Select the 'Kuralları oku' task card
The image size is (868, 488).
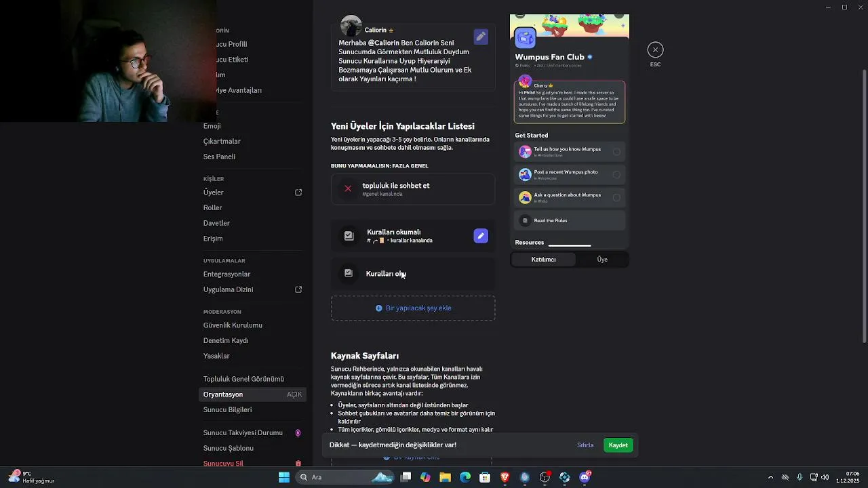click(413, 273)
